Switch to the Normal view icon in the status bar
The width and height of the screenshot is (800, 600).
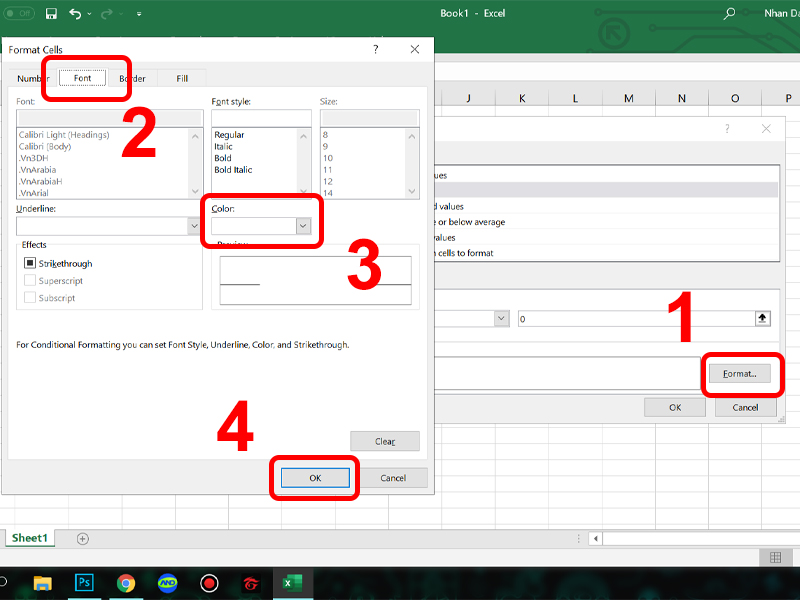[775, 557]
